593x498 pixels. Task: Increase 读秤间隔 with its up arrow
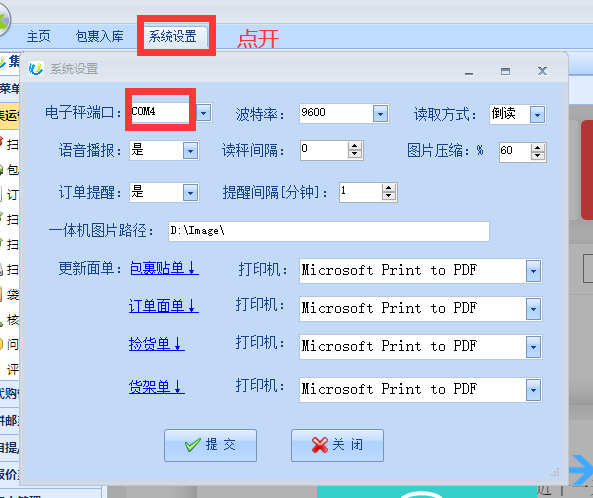tap(354, 146)
